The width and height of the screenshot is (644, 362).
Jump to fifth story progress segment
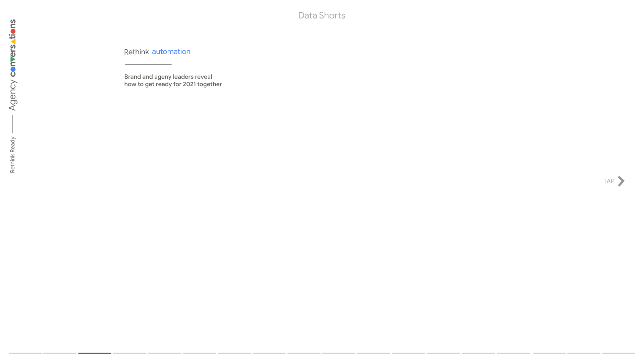(x=164, y=353)
